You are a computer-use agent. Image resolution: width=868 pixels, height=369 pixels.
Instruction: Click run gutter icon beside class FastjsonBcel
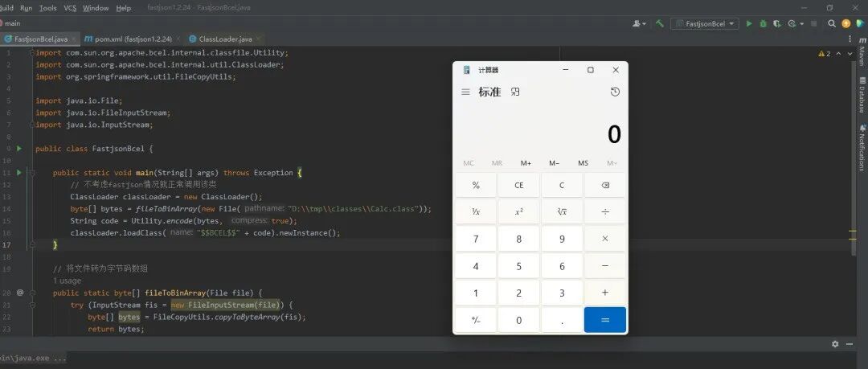tap(18, 149)
